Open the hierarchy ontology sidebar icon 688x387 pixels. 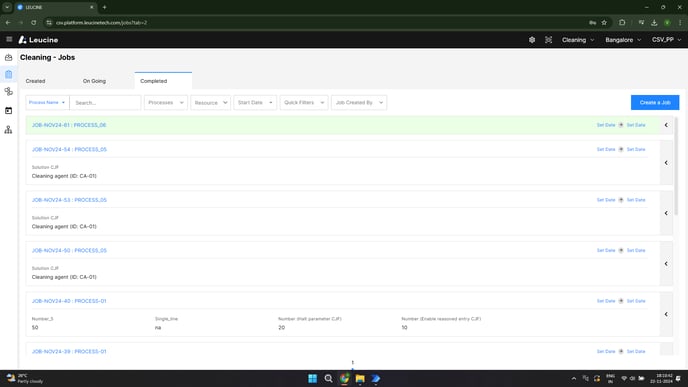pos(8,130)
